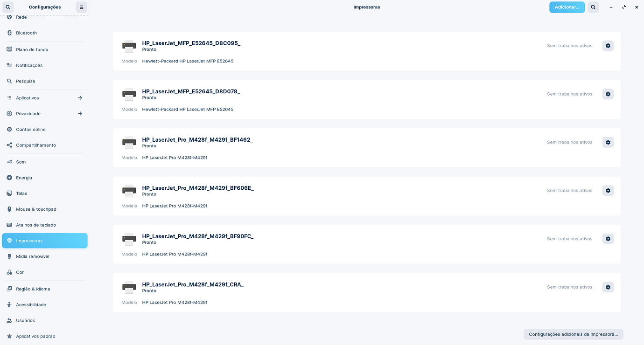Switch to Acessibilidade settings
This screenshot has width=644, height=345.
point(31,305)
